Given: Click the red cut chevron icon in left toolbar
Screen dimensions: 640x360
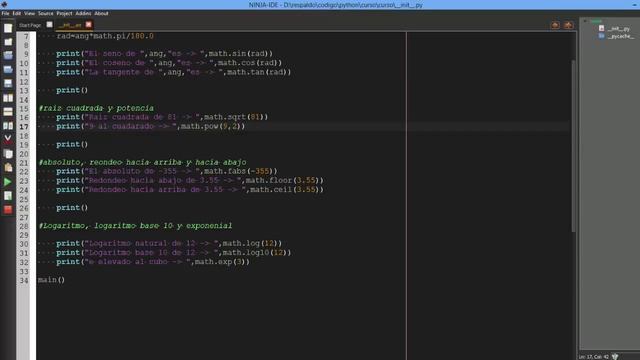Looking at the screenshot, I should (8, 139).
